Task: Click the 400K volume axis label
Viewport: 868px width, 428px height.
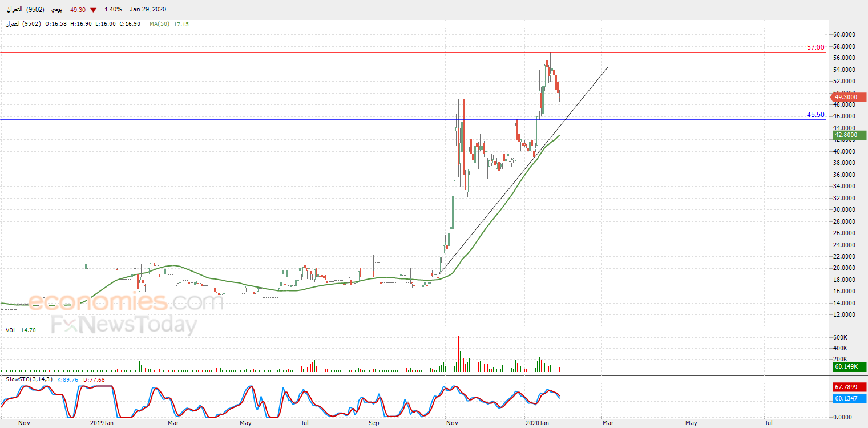Action: click(841, 349)
